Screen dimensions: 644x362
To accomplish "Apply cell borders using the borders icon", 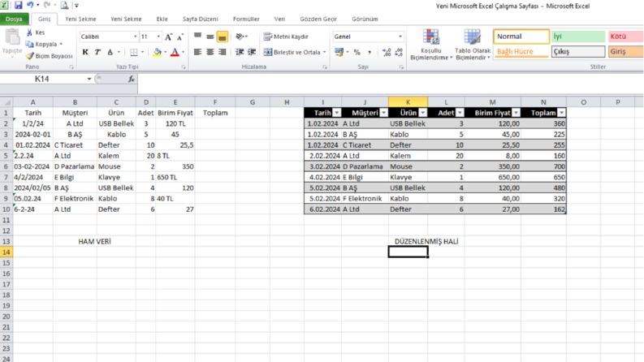I will point(133,52).
